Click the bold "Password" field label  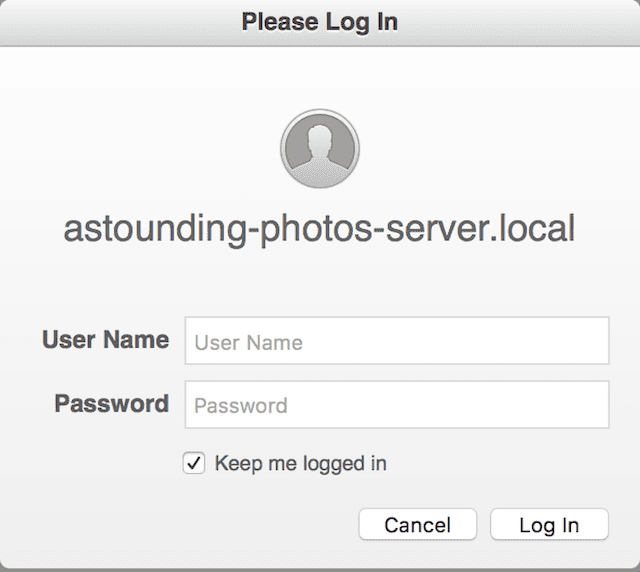pos(111,404)
